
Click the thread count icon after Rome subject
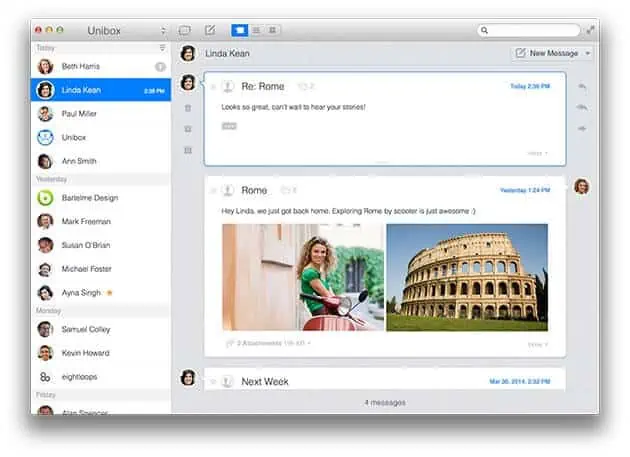[288, 190]
